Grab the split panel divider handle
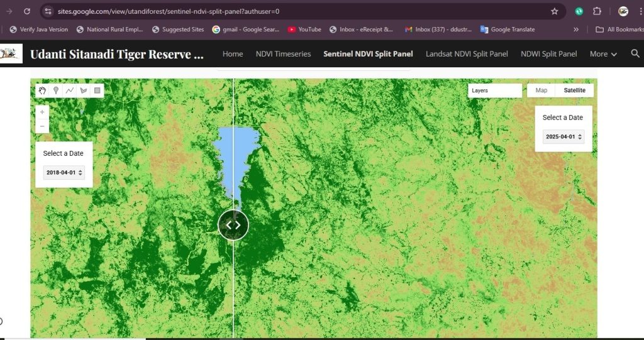The width and height of the screenshot is (644, 340). pyautogui.click(x=233, y=224)
